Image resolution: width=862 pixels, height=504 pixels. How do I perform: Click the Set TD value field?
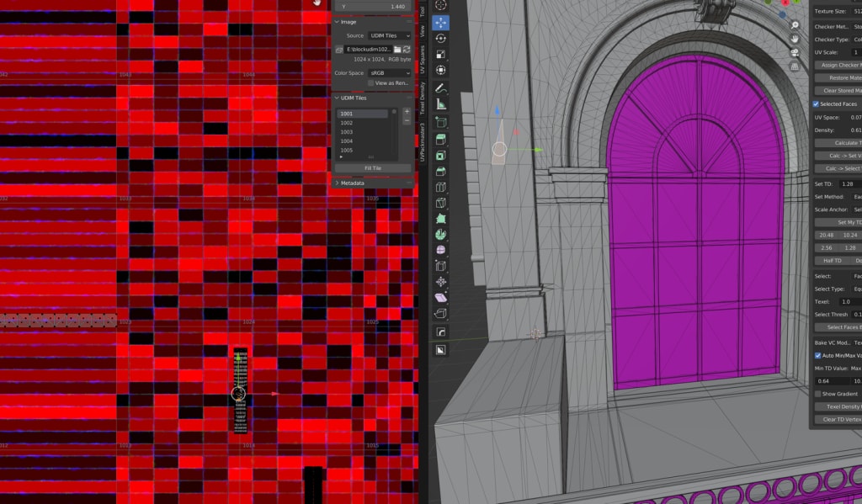(850, 184)
